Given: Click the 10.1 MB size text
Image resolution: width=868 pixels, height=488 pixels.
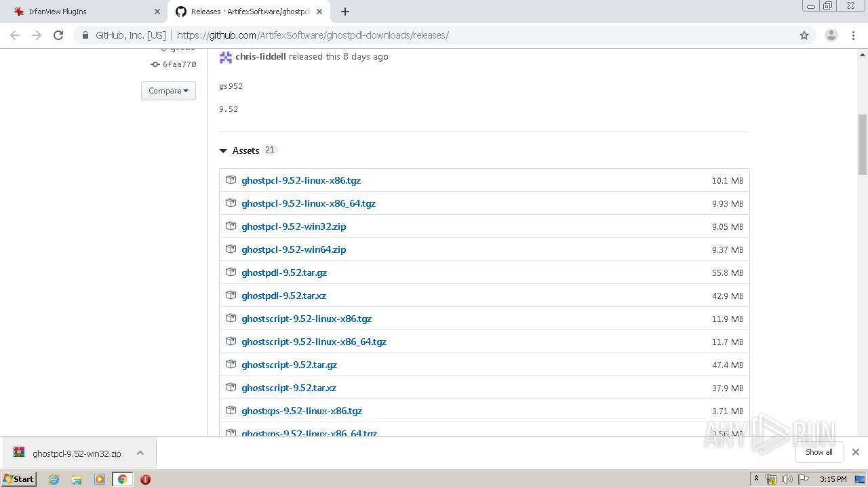Looking at the screenshot, I should pyautogui.click(x=728, y=181).
